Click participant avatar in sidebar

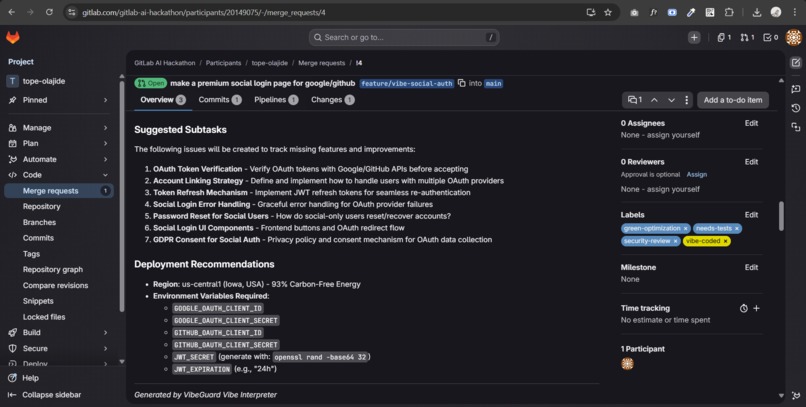click(627, 364)
